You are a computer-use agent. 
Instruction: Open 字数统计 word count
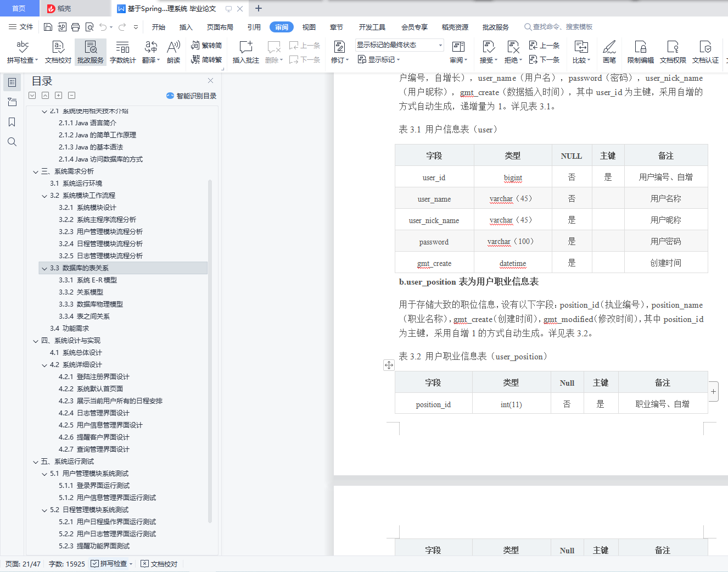(123, 52)
